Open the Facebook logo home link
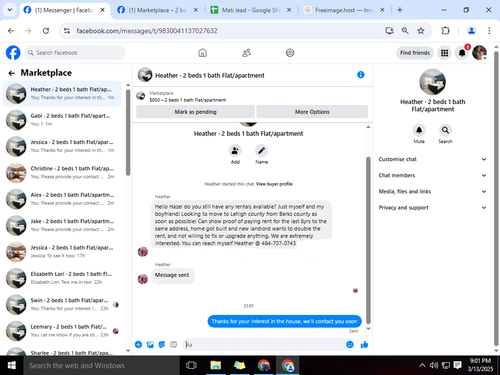The width and height of the screenshot is (500, 375). [x=13, y=53]
